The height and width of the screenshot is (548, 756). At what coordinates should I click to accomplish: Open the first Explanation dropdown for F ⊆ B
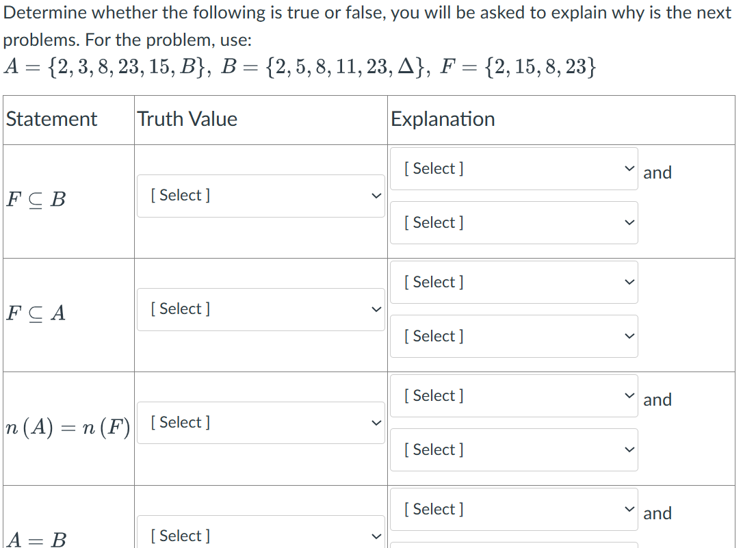click(x=513, y=168)
